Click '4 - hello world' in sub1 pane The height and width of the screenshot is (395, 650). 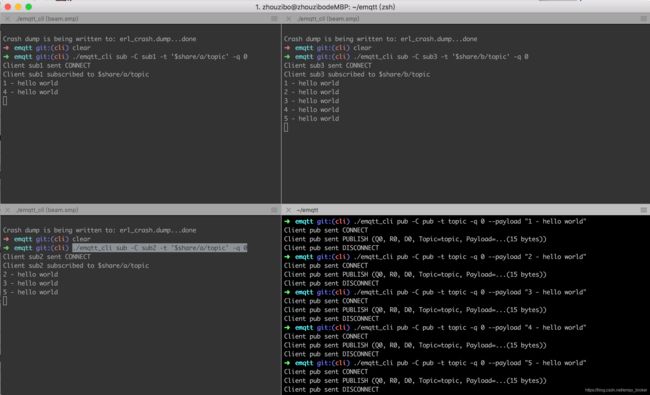point(30,92)
